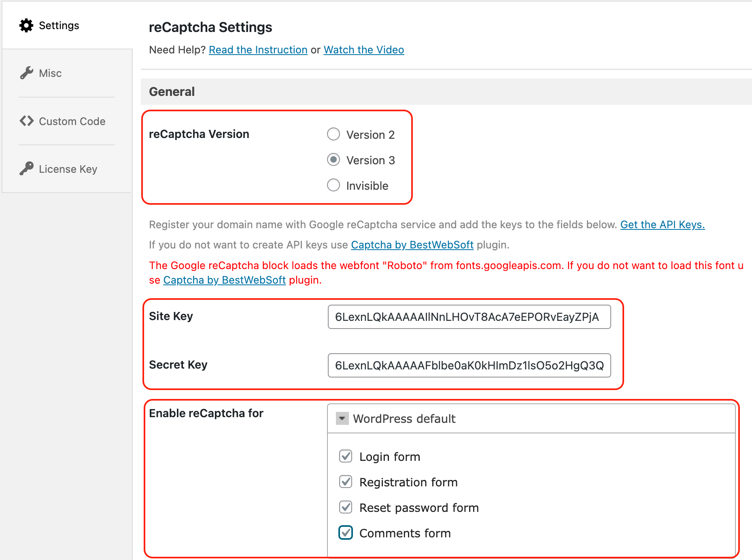Open the Read the Instruction link
The image size is (752, 560).
point(258,50)
